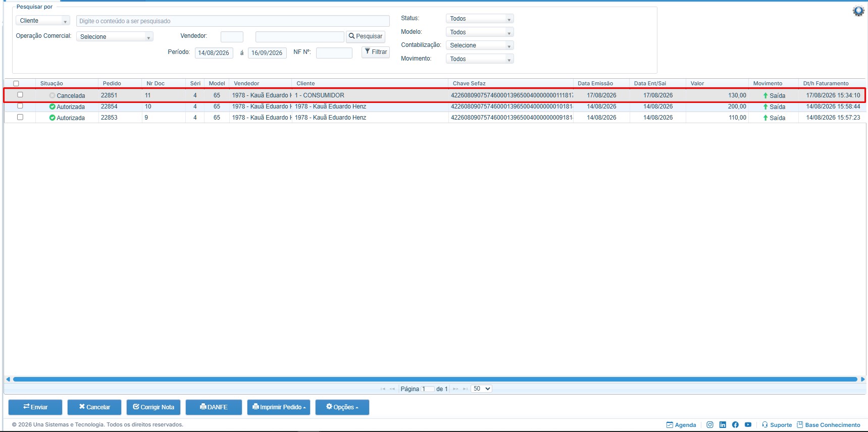Viewport: 868px width, 432px height.
Task: Click the Saída arrow icon in the 110,00 row
Action: click(765, 118)
